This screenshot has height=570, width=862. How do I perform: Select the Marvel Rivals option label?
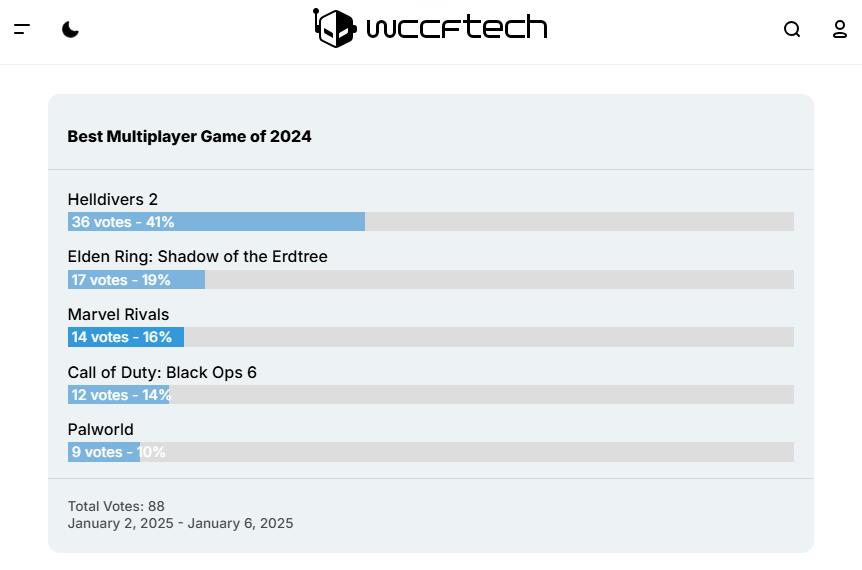coord(118,314)
